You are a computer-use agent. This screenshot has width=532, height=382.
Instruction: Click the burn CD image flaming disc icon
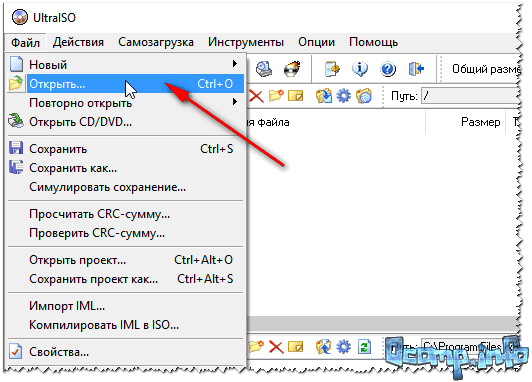[x=292, y=69]
